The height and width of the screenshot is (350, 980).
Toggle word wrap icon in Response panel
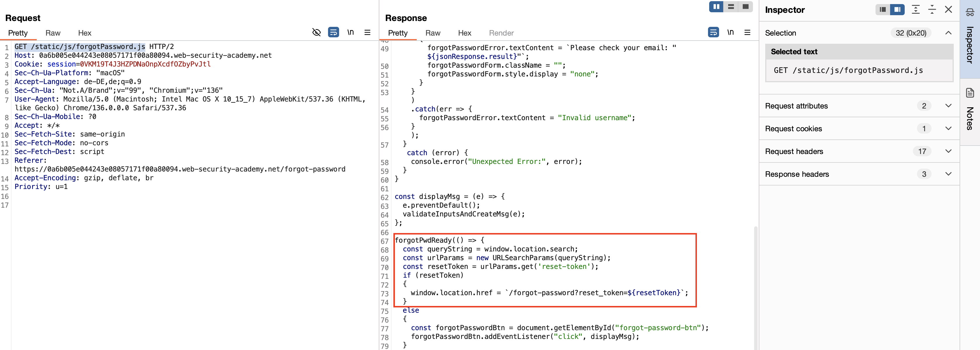[713, 32]
